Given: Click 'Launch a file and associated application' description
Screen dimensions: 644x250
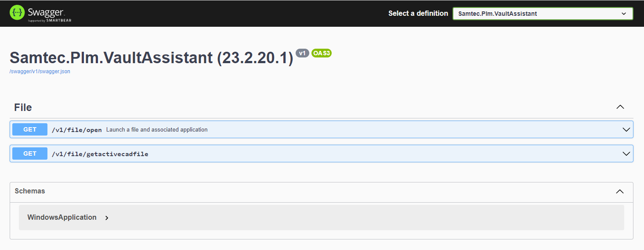Looking at the screenshot, I should pos(157,130).
